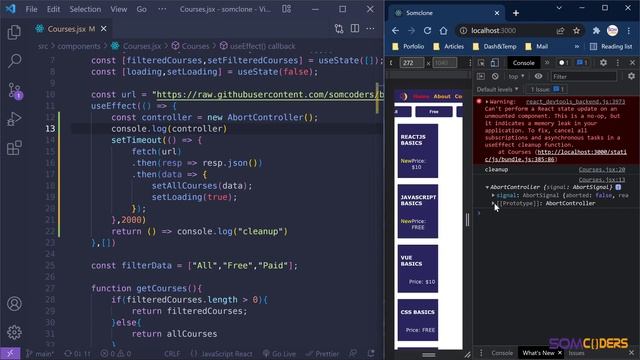Screen dimensions: 640x360
Task: Clear the console with the ban icon
Action: [495, 76]
